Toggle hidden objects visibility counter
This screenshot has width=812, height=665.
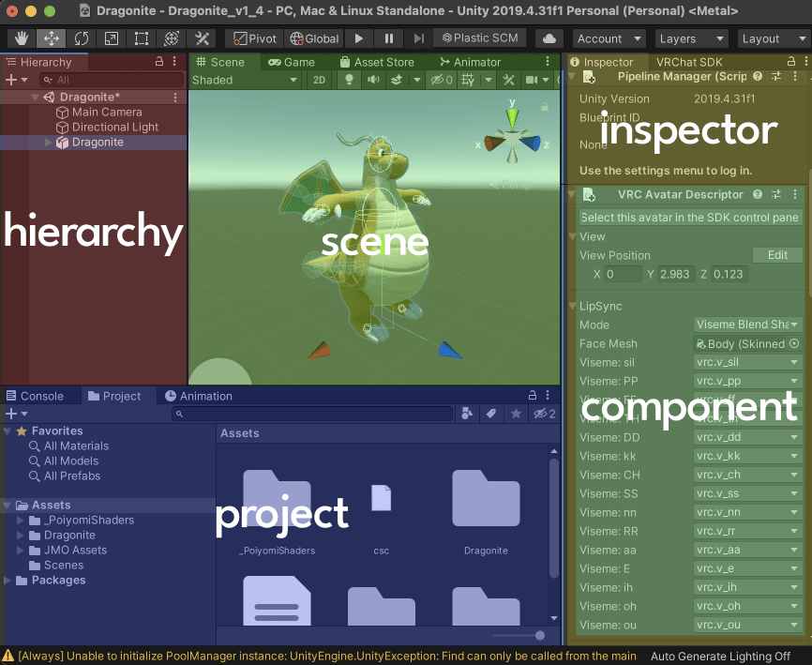(442, 80)
